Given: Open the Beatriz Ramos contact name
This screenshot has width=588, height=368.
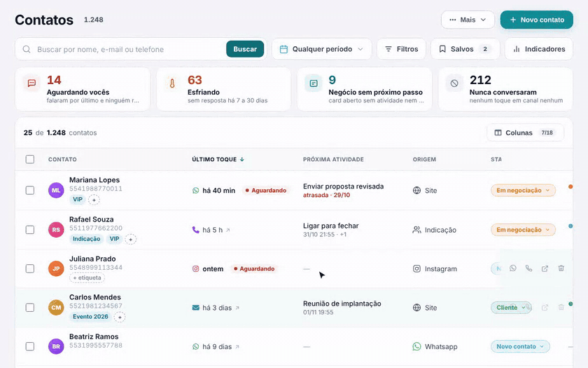Looking at the screenshot, I should pyautogui.click(x=94, y=336).
